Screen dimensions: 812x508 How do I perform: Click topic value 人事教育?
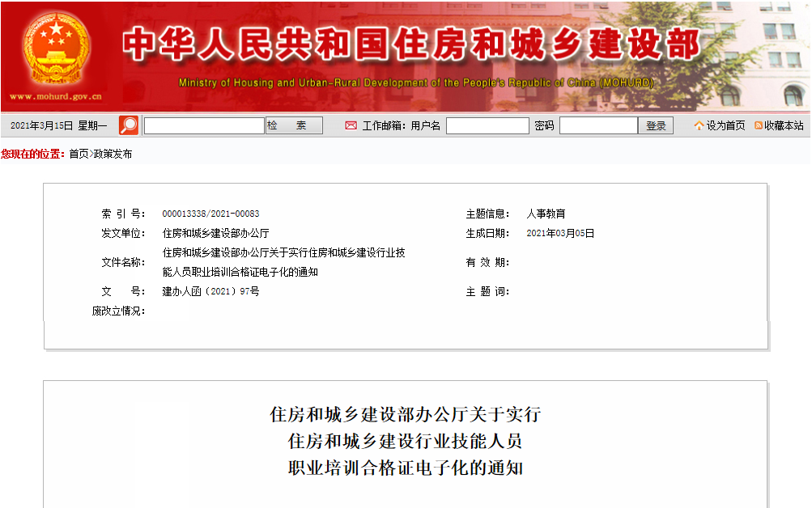click(546, 214)
